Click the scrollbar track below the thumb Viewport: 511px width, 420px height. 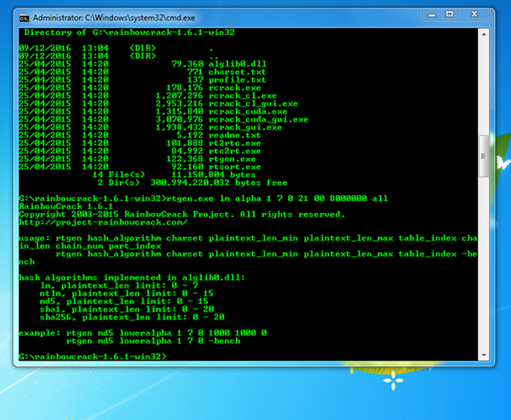tap(484, 264)
